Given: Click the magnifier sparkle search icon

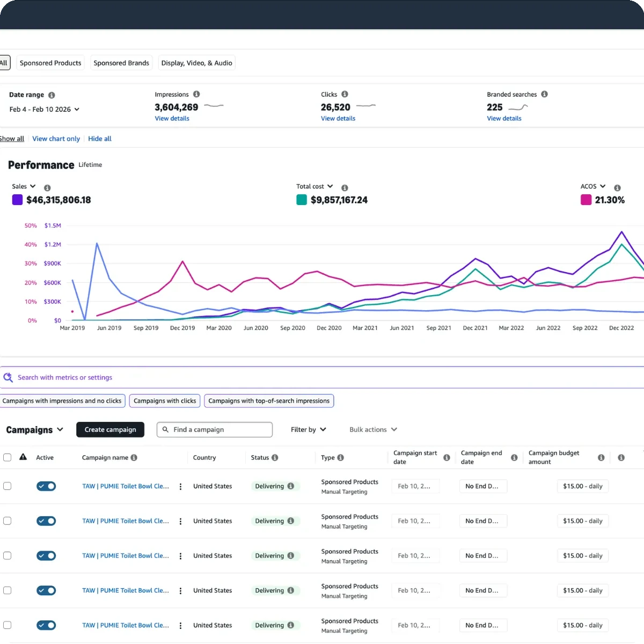Looking at the screenshot, I should point(8,377).
